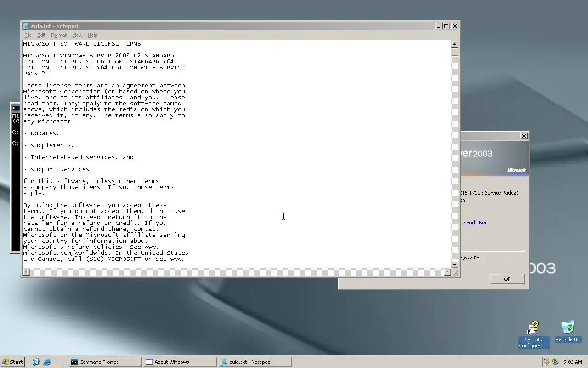Screen dimensions: 588x368
Task: Minimize the eula.txt Notepad window
Action: [438, 26]
